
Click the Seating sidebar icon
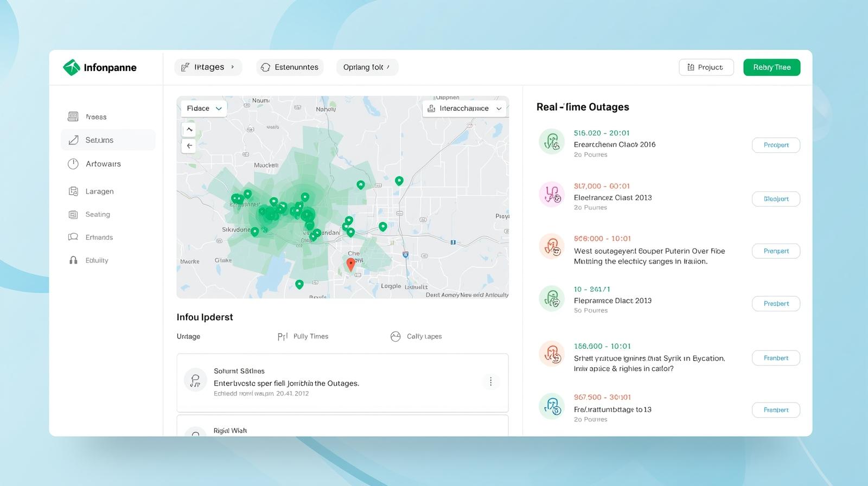click(73, 214)
